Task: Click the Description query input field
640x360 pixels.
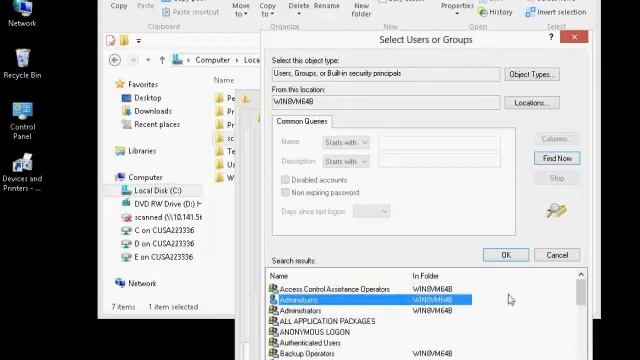Action: pyautogui.click(x=439, y=160)
